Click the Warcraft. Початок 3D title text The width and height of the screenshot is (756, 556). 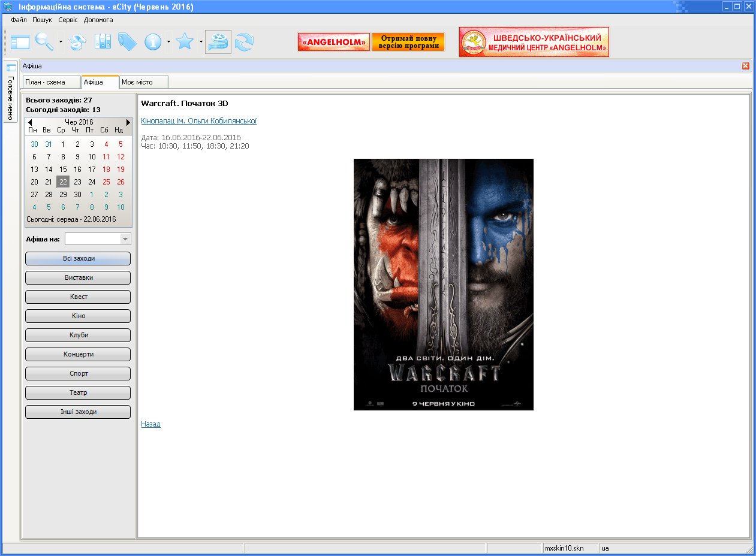point(185,104)
